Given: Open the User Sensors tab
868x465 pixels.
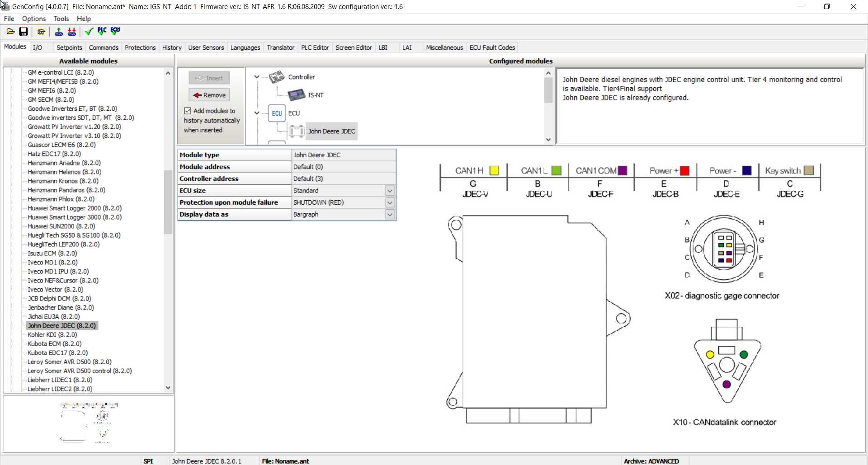Looking at the screenshot, I should (x=206, y=47).
